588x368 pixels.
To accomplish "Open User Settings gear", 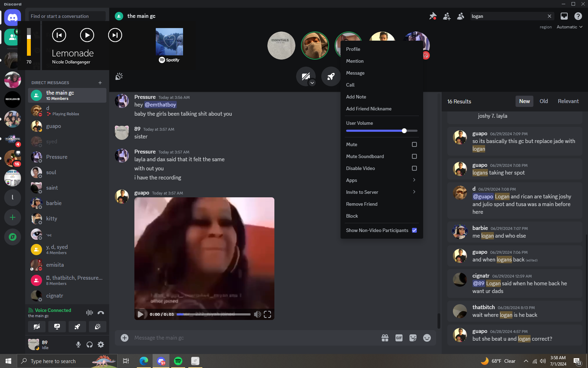I will (x=101, y=345).
